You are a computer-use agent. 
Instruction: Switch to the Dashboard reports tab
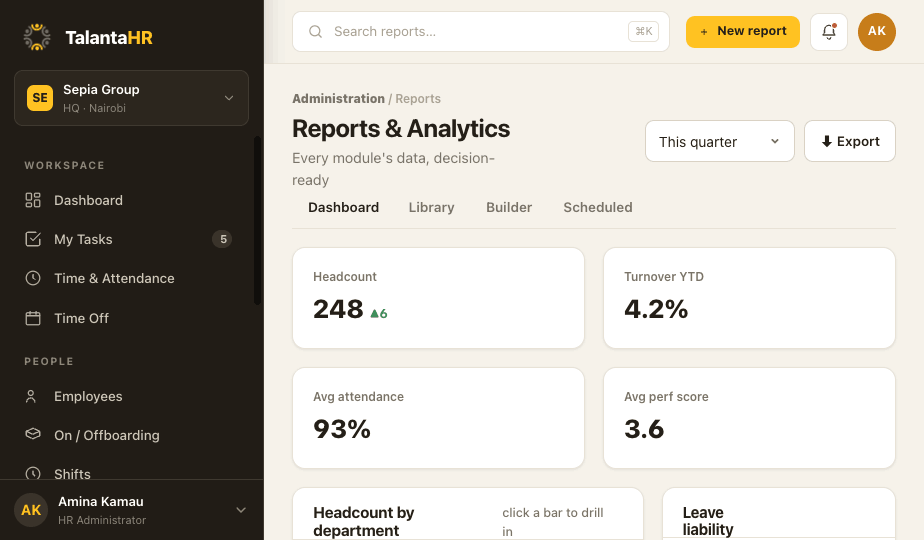tap(344, 208)
